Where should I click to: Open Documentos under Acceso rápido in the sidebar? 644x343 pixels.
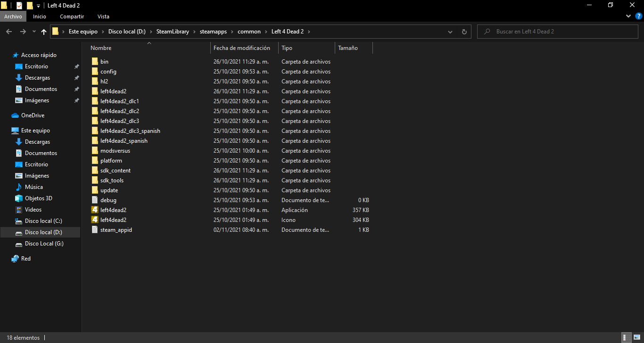pyautogui.click(x=40, y=89)
